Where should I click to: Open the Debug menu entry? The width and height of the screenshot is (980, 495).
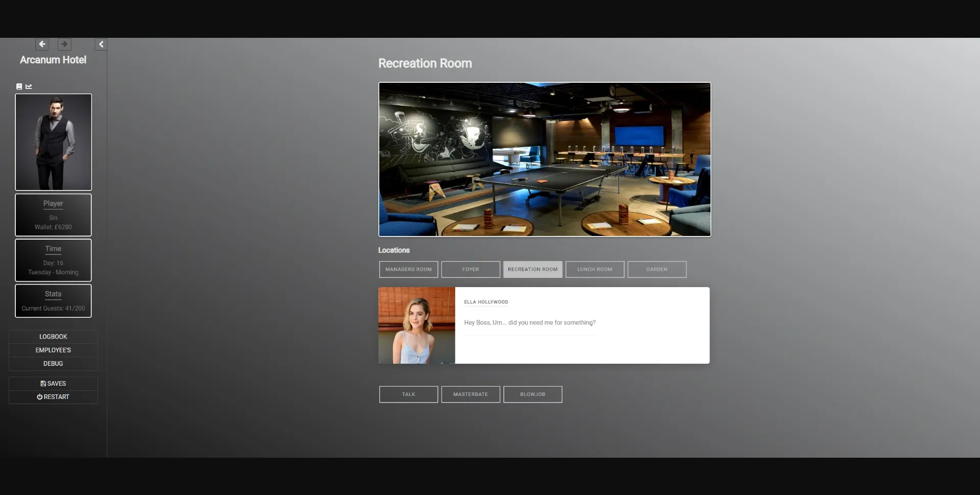coord(53,364)
